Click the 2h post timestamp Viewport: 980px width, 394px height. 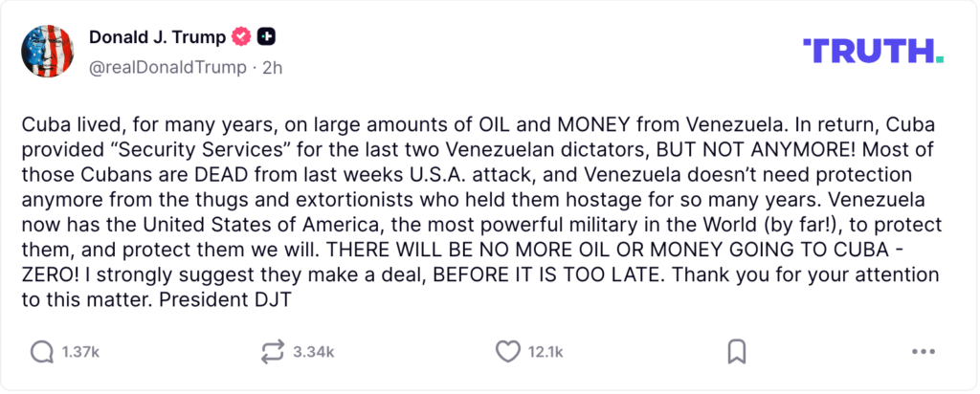click(x=272, y=67)
